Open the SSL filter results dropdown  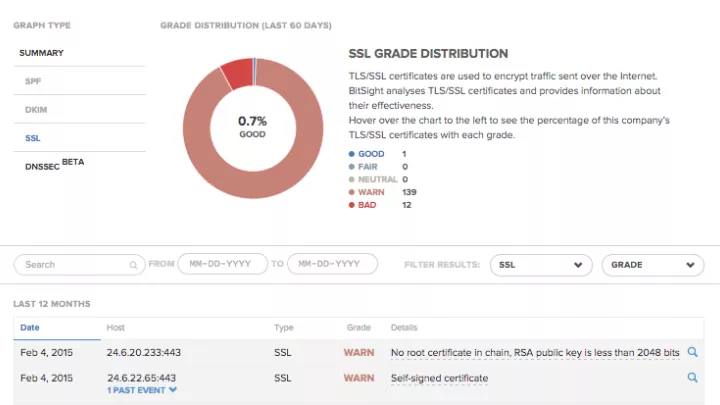click(540, 265)
